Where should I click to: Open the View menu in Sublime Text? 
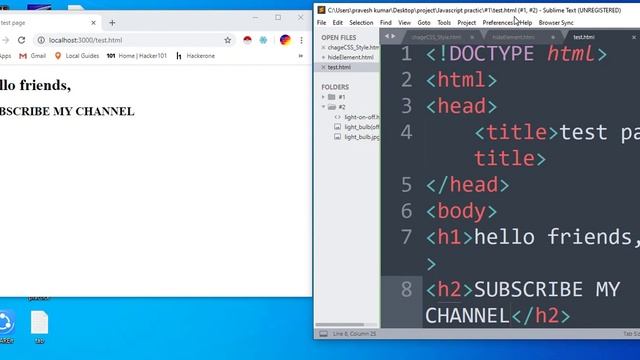pyautogui.click(x=404, y=23)
